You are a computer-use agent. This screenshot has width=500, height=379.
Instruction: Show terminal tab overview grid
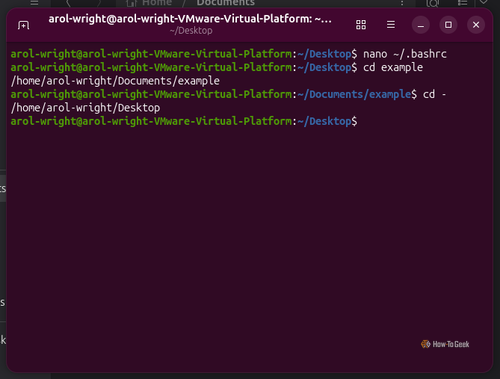[361, 25]
